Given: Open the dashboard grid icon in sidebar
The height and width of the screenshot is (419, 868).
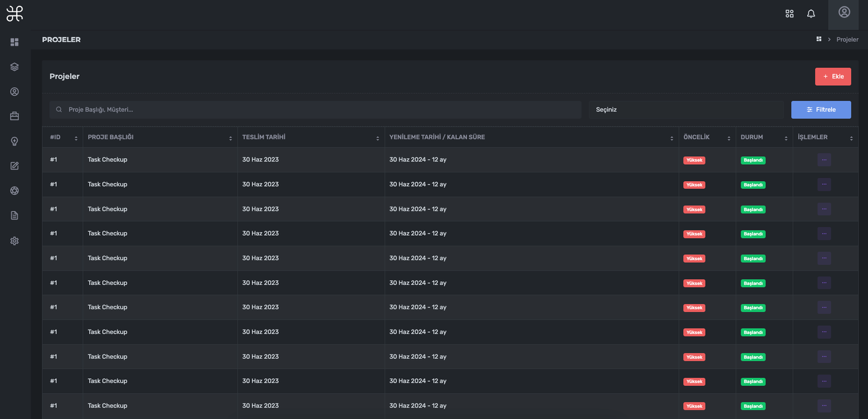Looking at the screenshot, I should pos(15,42).
